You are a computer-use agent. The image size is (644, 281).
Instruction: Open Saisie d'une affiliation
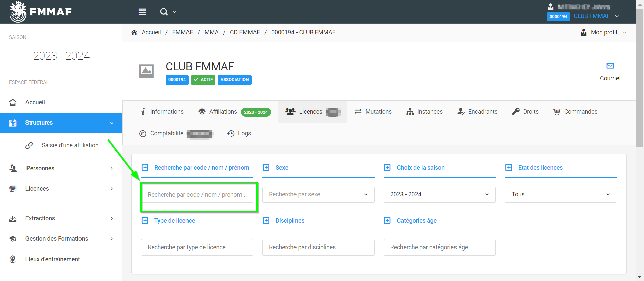(x=70, y=145)
